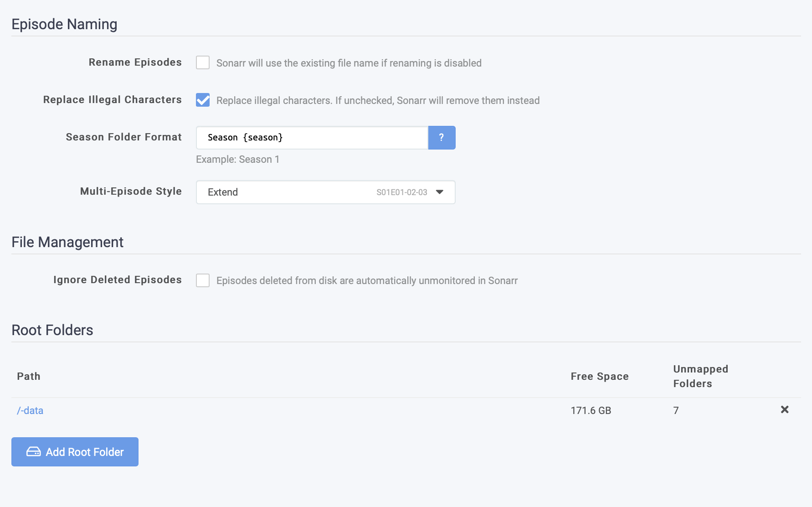
Task: Click the 171.6 GB free space value
Action: click(x=591, y=410)
